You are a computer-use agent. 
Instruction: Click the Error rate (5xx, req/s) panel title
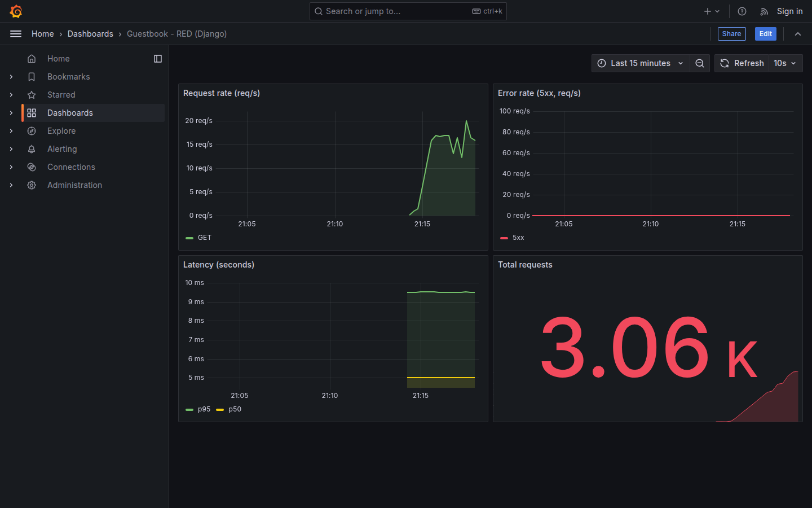(539, 93)
